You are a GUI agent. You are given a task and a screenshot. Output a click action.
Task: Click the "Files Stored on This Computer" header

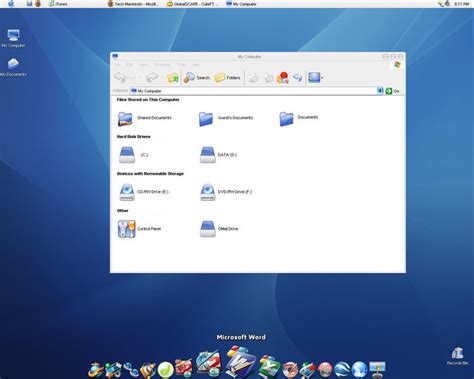[148, 100]
